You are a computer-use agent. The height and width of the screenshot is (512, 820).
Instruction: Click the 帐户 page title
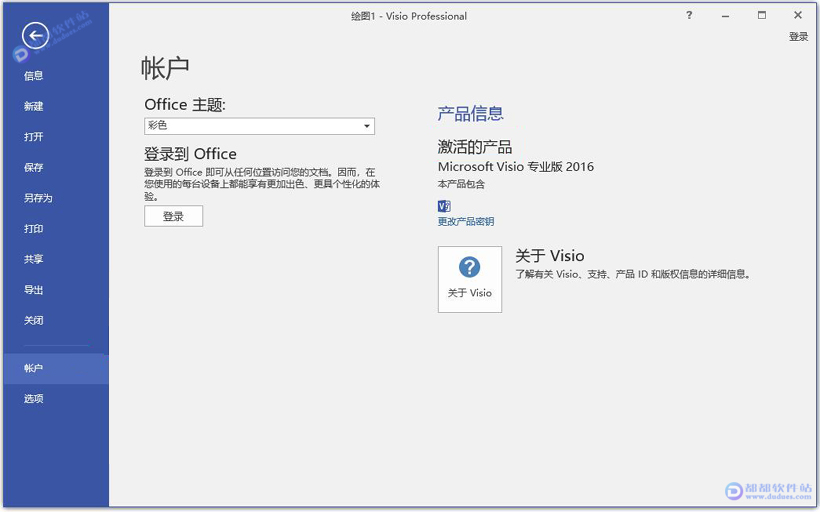click(x=165, y=68)
